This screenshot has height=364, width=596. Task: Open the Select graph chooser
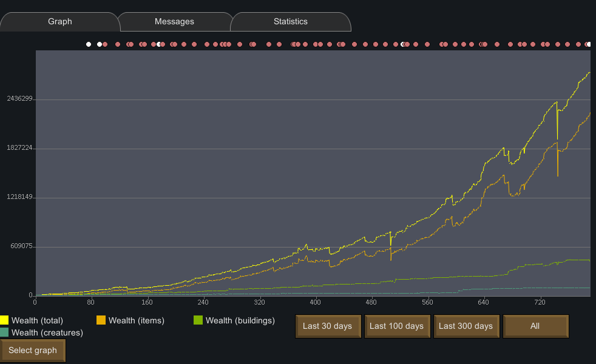click(33, 350)
